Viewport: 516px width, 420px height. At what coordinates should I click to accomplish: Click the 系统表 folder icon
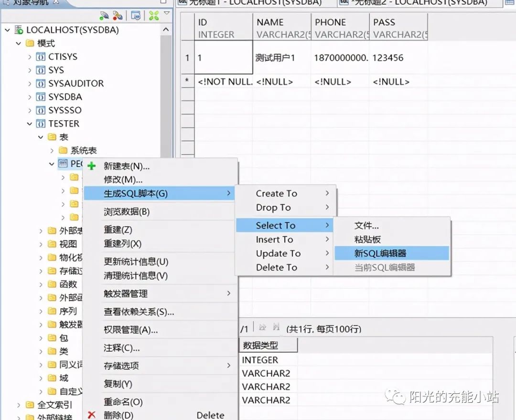[63, 150]
